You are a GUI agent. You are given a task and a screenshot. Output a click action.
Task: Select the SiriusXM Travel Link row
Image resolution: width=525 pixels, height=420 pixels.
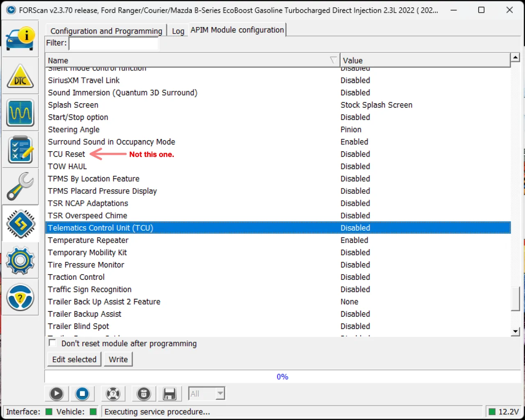pos(278,80)
